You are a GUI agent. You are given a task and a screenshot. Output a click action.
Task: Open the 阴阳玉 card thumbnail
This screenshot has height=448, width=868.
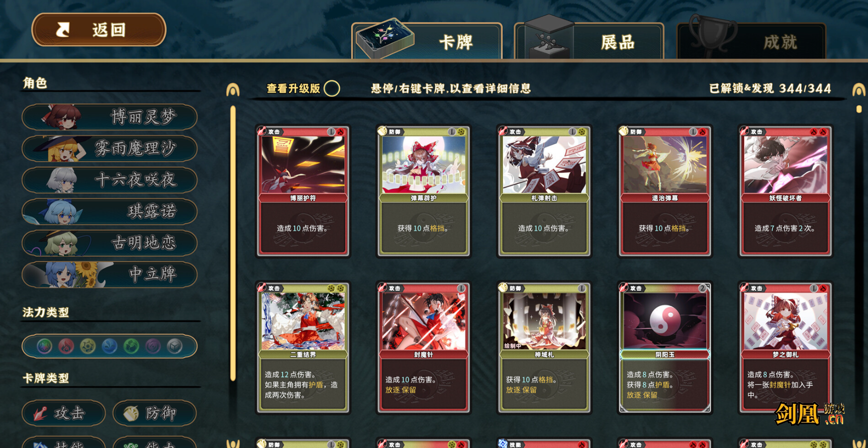(x=665, y=347)
